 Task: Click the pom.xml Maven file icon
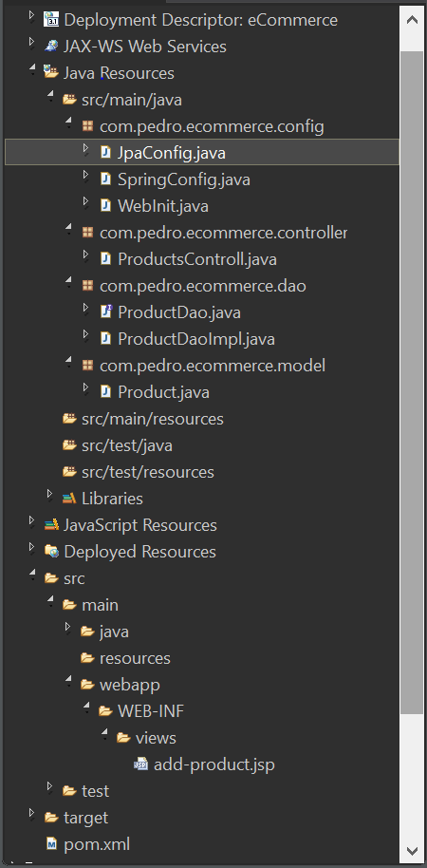tap(51, 844)
